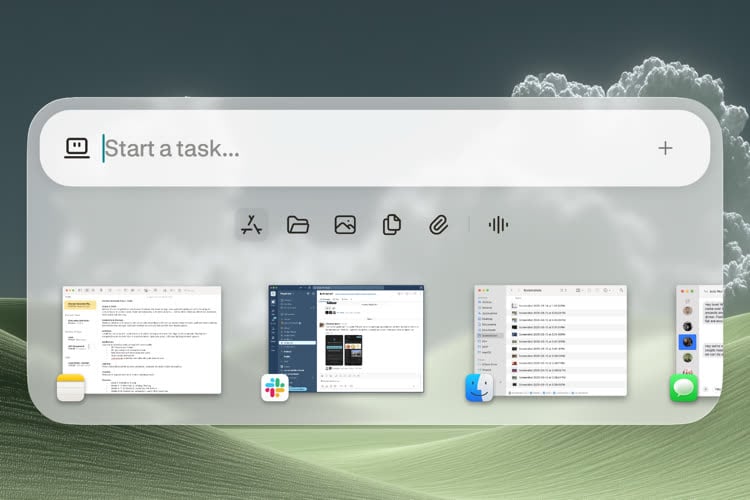750x500 pixels.
Task: Click the computer icon beside the task field
Action: (77, 148)
